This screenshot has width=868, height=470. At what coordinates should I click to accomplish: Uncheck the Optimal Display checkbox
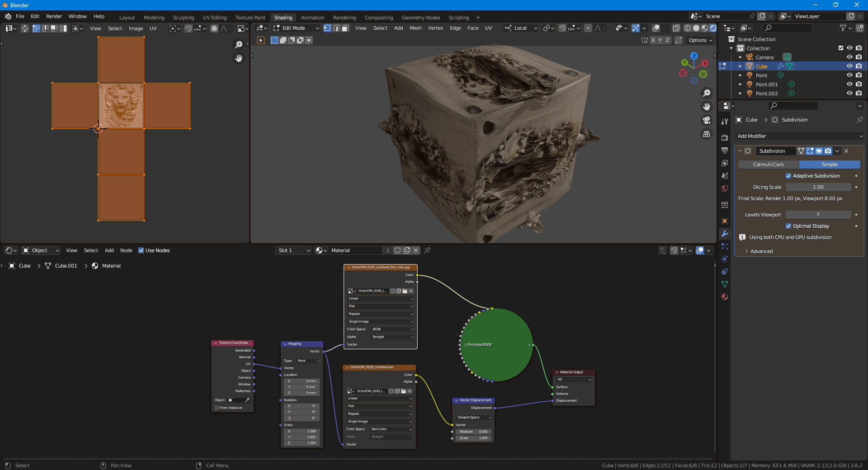(x=788, y=226)
